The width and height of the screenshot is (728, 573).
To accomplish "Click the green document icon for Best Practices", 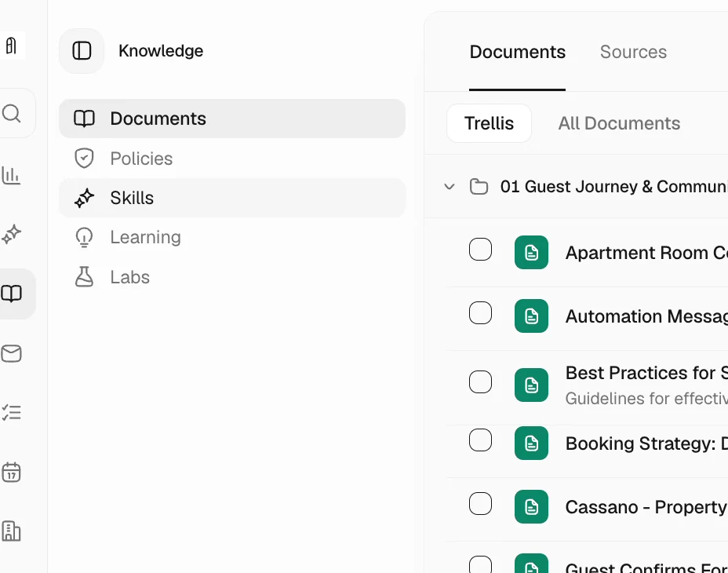I will [531, 385].
